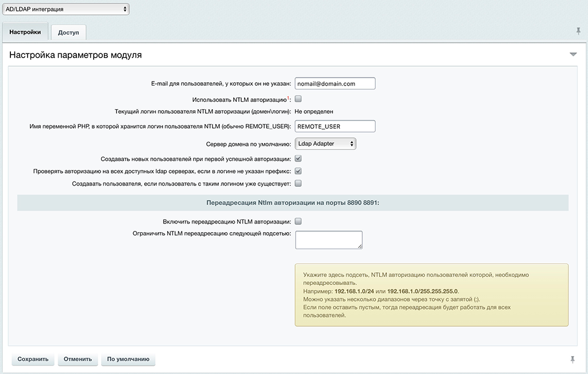This screenshot has width=588, height=374.
Task: Expand the Ldap Adapter server dropdown
Action: (326, 144)
